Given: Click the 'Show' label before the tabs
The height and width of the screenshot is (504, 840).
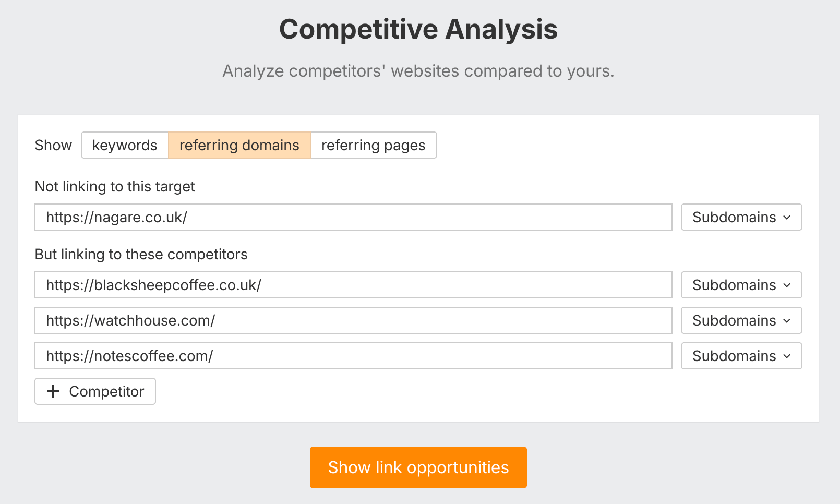Looking at the screenshot, I should tap(53, 145).
